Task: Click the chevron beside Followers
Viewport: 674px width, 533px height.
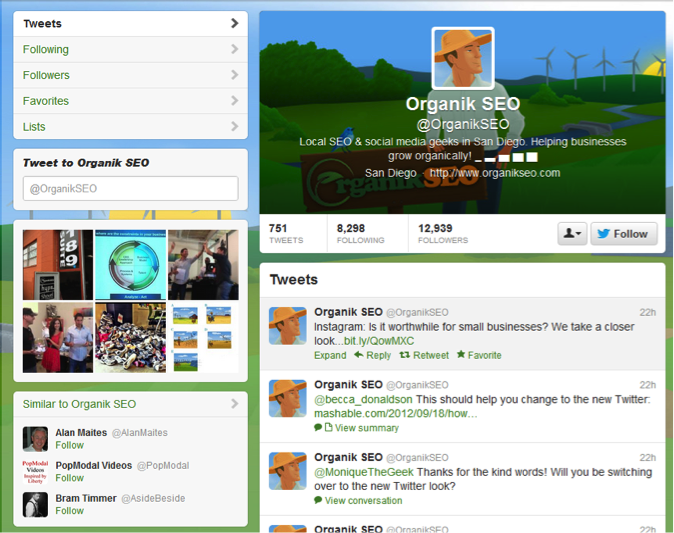Action: (x=234, y=75)
